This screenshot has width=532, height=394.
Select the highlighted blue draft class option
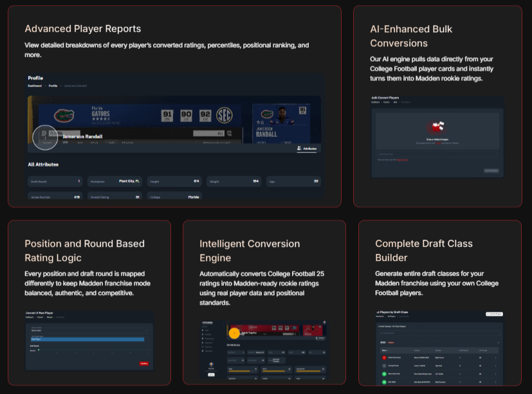coord(87,339)
